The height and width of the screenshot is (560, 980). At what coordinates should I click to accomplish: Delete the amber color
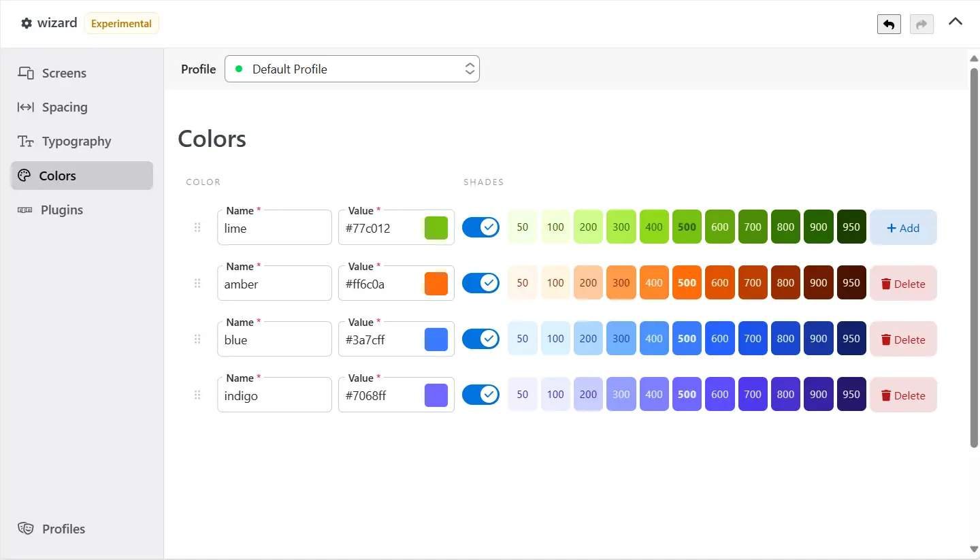click(x=903, y=283)
